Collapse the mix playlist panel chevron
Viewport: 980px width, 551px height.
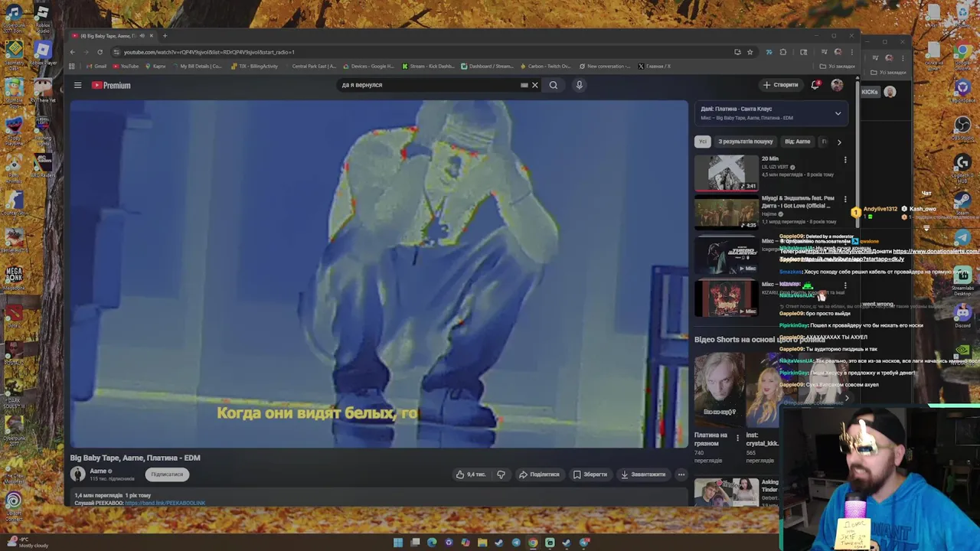(838, 113)
